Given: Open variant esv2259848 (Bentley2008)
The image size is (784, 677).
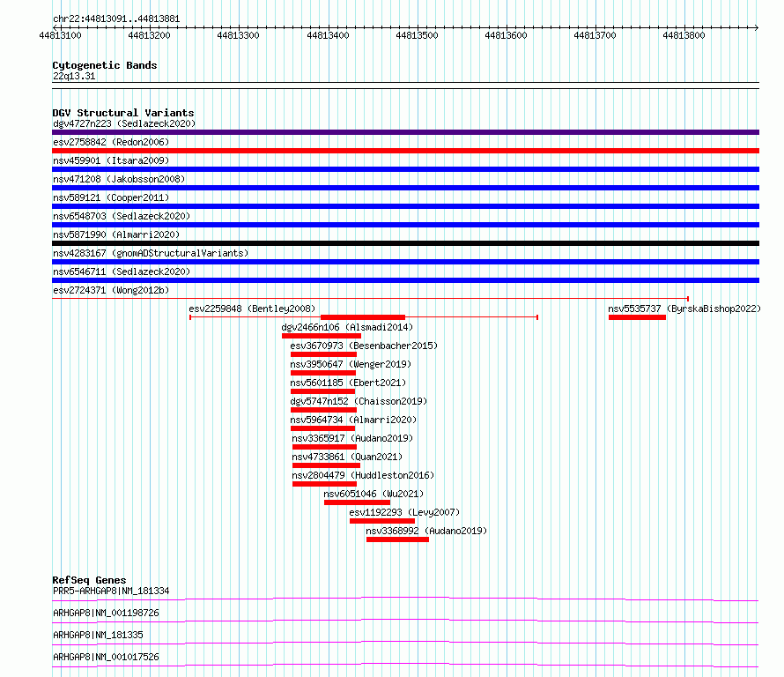Looking at the screenshot, I should click(252, 309).
